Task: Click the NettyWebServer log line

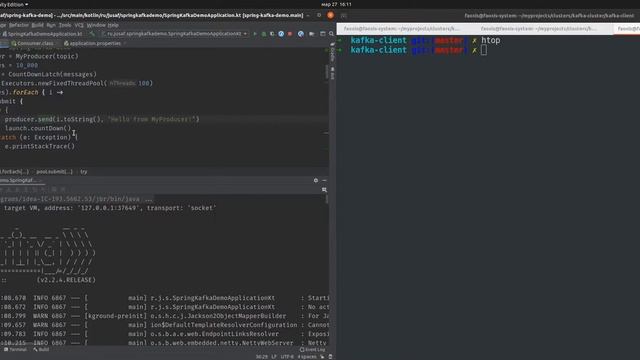Action: pos(164,343)
